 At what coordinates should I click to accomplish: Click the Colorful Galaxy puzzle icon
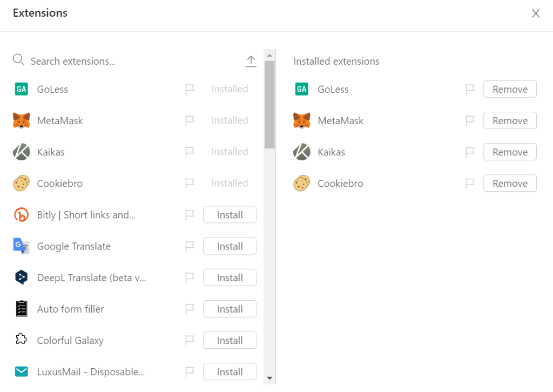[x=21, y=339]
